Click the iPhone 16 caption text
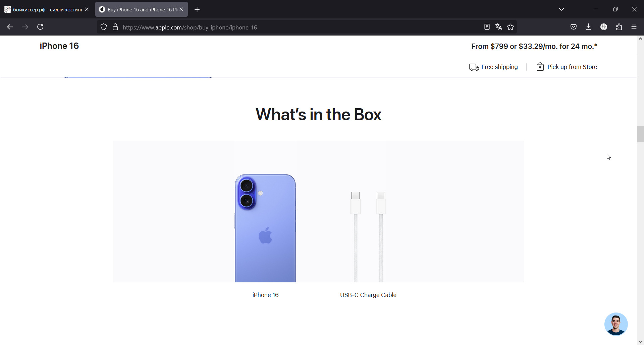Screen dimensions: 644x345 tap(265, 295)
